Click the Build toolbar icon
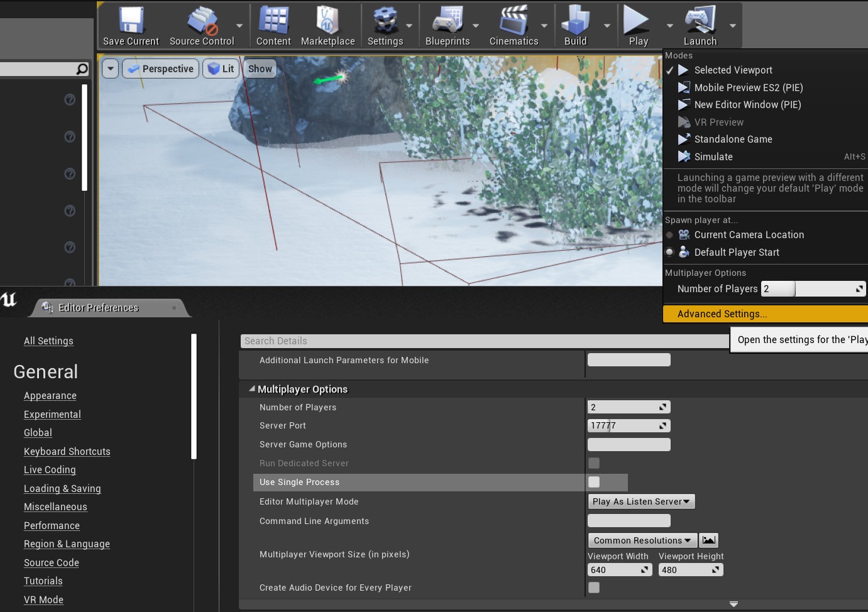Viewport: 868px width, 612px height. click(575, 19)
